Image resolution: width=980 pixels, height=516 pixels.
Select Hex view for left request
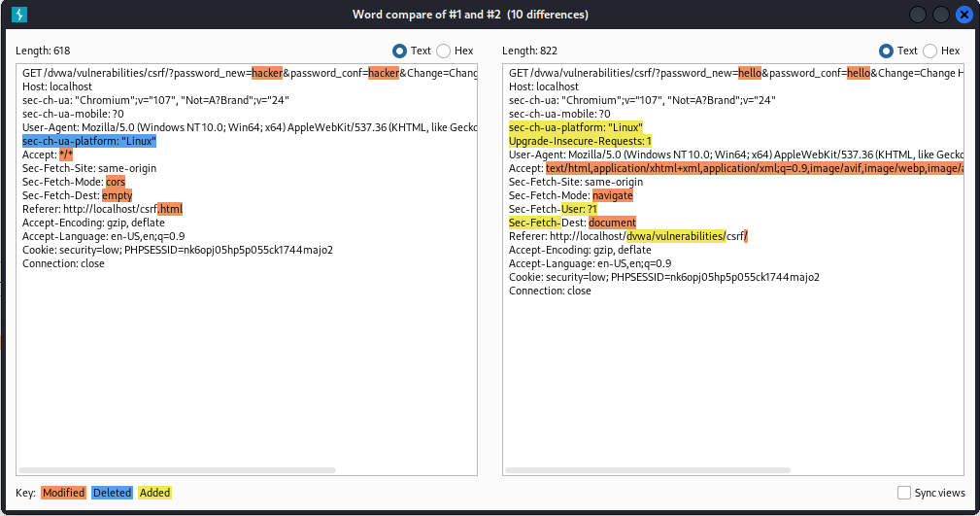tap(443, 51)
